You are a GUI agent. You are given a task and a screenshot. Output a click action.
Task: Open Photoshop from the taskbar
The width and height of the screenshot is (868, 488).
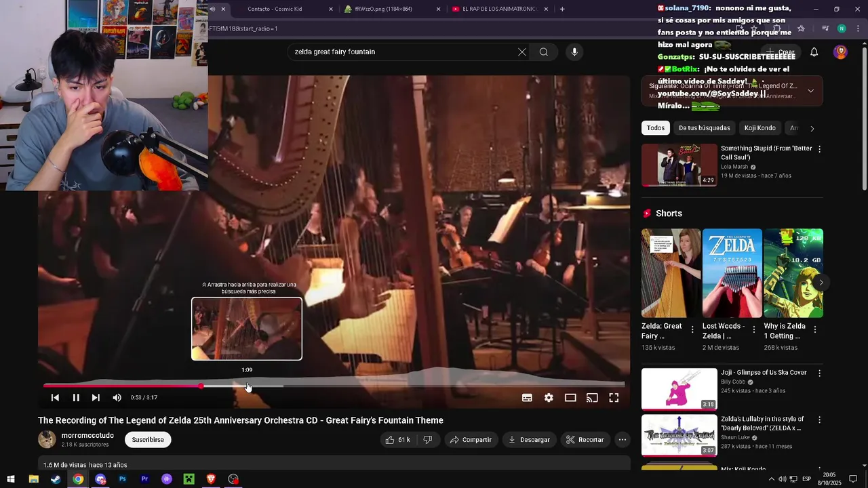click(123, 479)
